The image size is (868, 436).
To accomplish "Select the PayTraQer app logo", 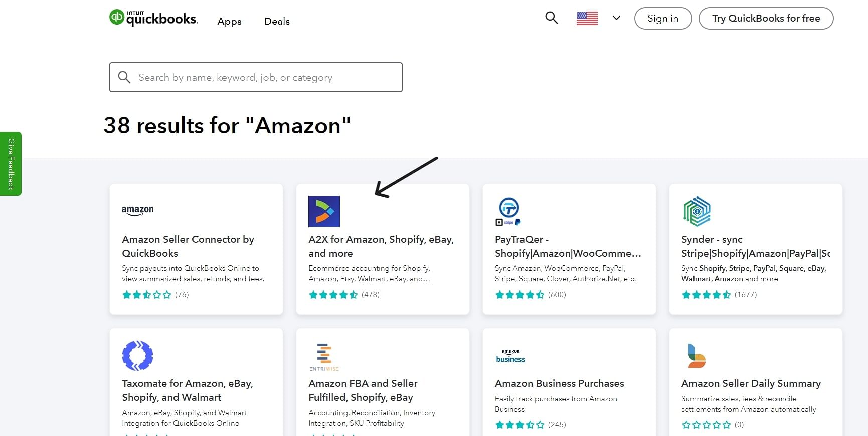I will coord(509,211).
